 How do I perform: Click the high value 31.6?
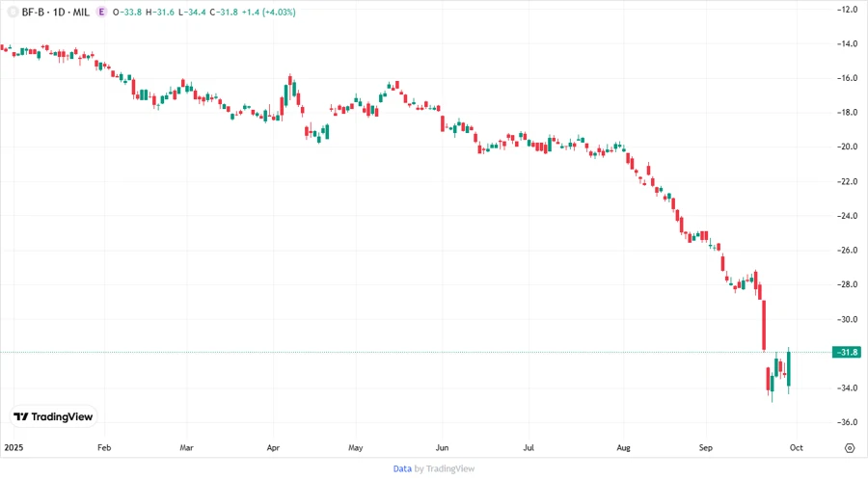(x=164, y=12)
